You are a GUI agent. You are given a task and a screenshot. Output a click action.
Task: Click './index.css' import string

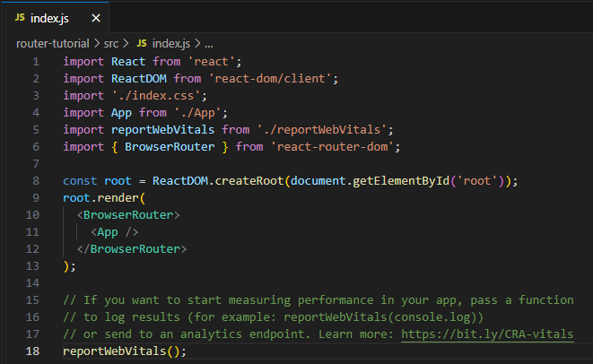pos(156,96)
